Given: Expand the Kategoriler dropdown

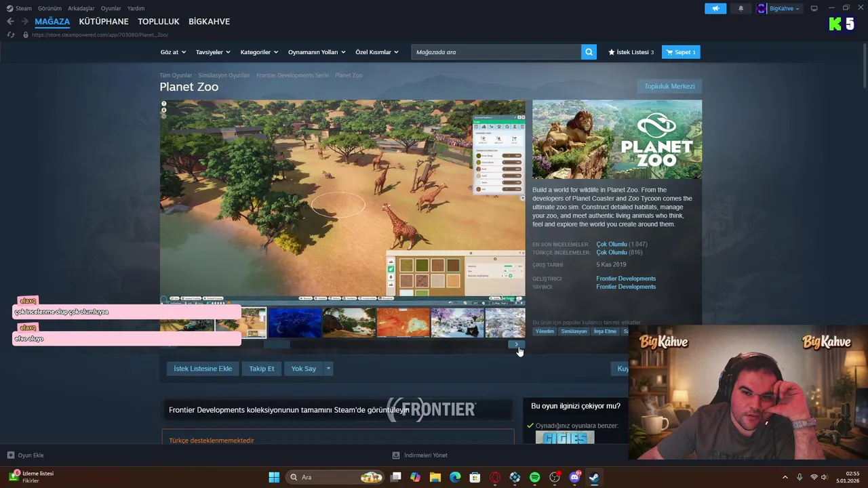Looking at the screenshot, I should pos(259,52).
